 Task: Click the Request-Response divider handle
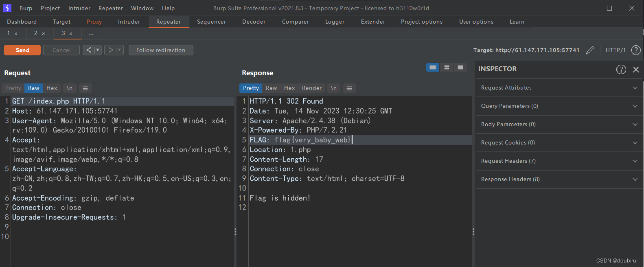click(x=235, y=232)
